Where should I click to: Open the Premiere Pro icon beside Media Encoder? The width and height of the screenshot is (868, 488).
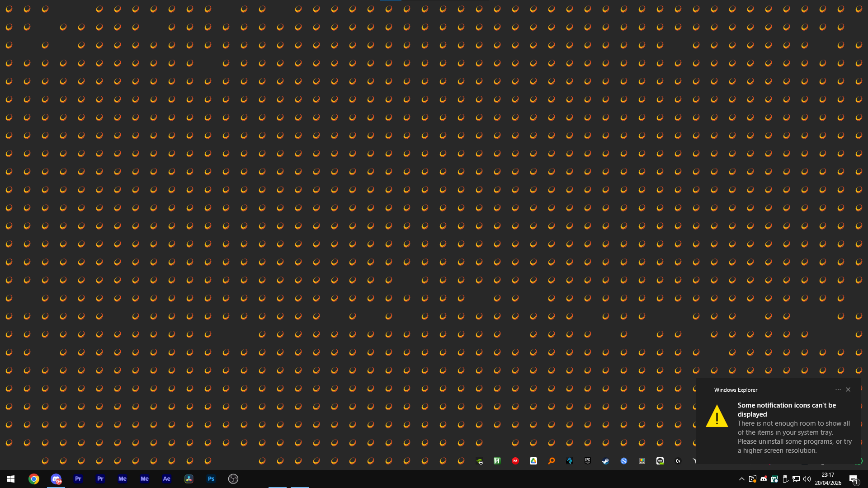pyautogui.click(x=100, y=479)
